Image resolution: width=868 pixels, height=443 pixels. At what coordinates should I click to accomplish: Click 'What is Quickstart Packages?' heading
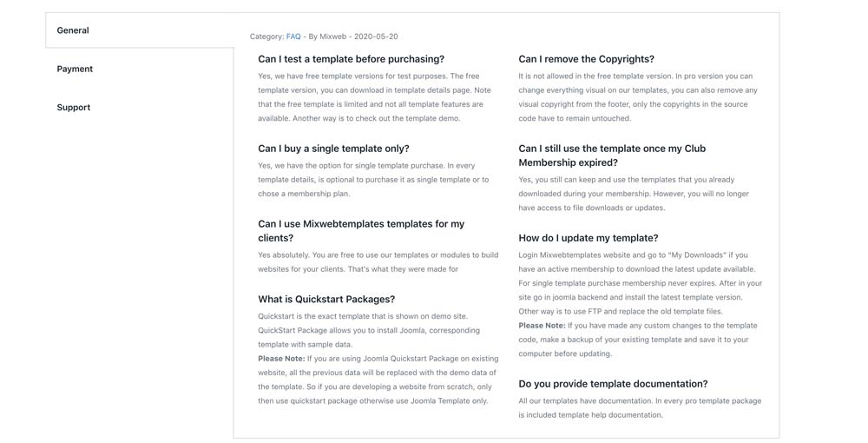point(326,300)
